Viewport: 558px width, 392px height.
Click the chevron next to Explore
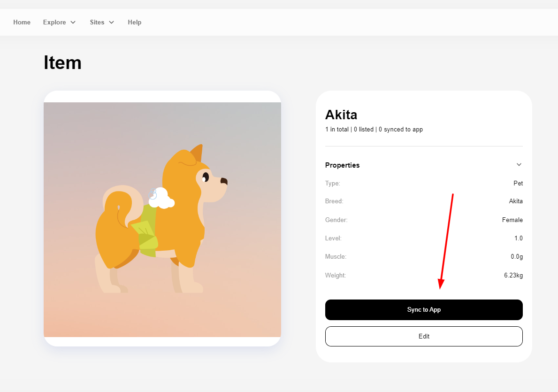click(73, 23)
